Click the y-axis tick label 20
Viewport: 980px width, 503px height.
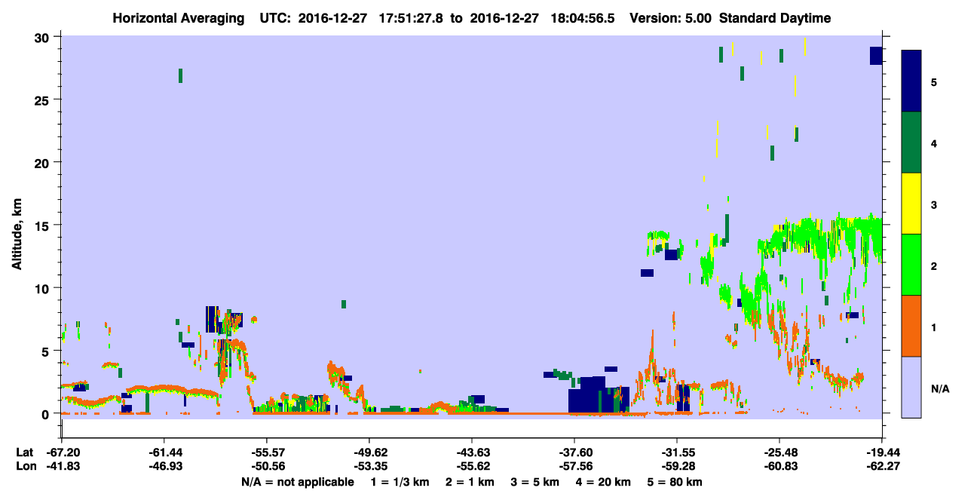pyautogui.click(x=44, y=163)
